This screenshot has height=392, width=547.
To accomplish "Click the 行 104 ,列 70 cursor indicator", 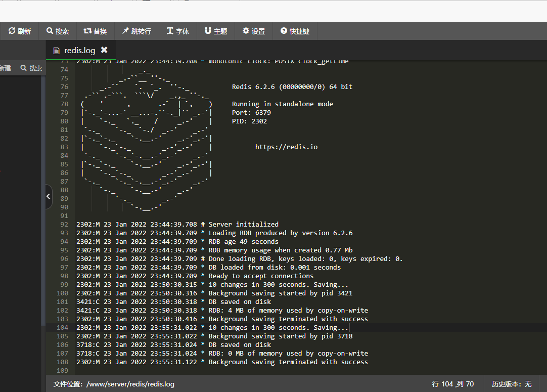I will (453, 384).
